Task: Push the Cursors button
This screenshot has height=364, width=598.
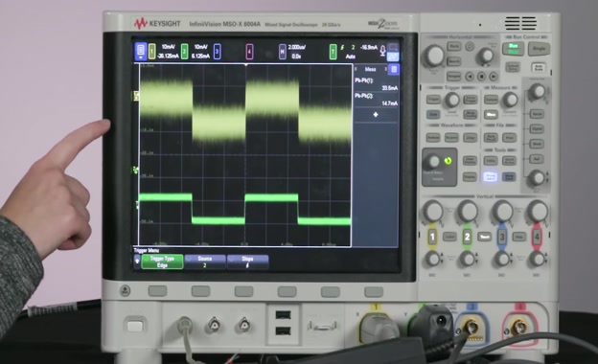Action: tap(491, 100)
